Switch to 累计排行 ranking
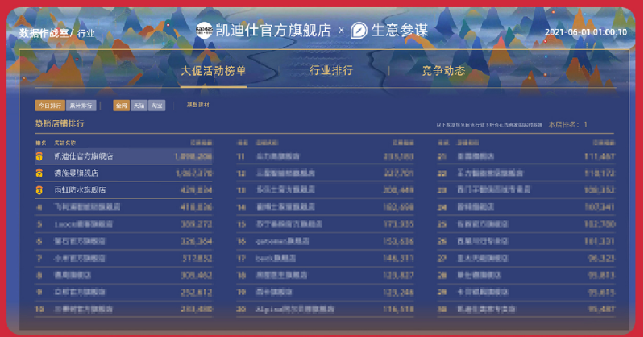 [81, 105]
